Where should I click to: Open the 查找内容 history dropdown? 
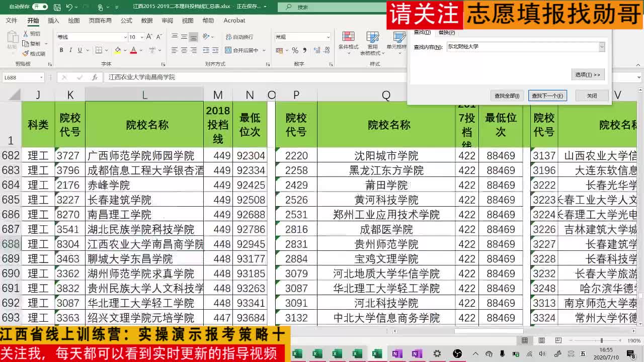(x=601, y=47)
